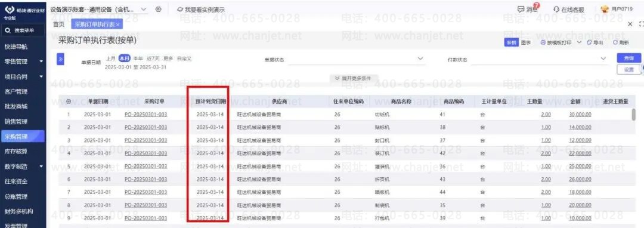
Task: Click the 设置 settings button
Action: coord(629,70)
